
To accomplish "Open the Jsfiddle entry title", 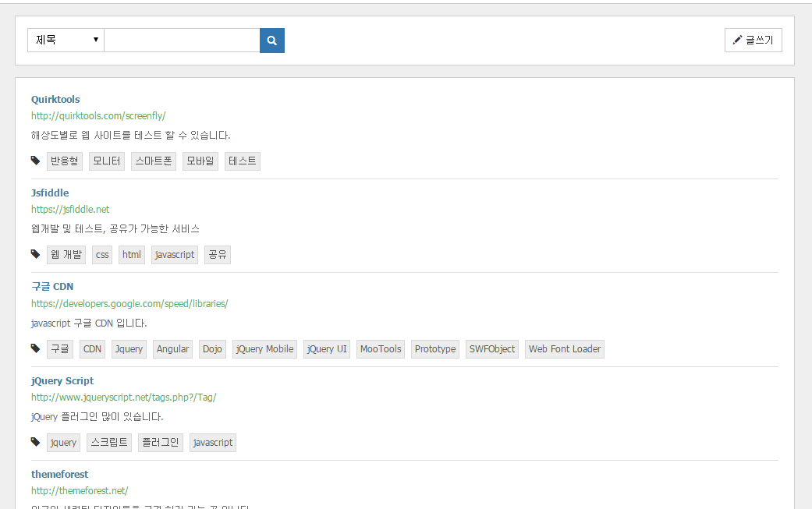I will point(50,193).
